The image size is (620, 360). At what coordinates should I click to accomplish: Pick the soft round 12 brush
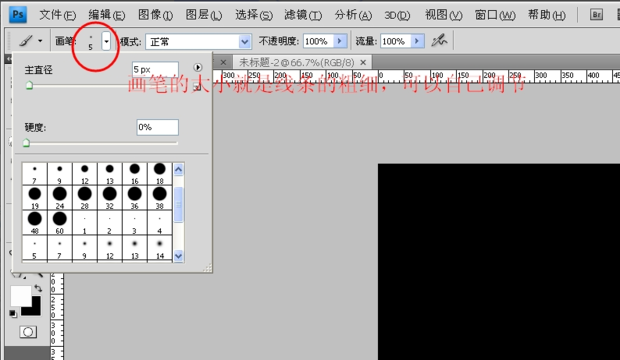click(110, 249)
